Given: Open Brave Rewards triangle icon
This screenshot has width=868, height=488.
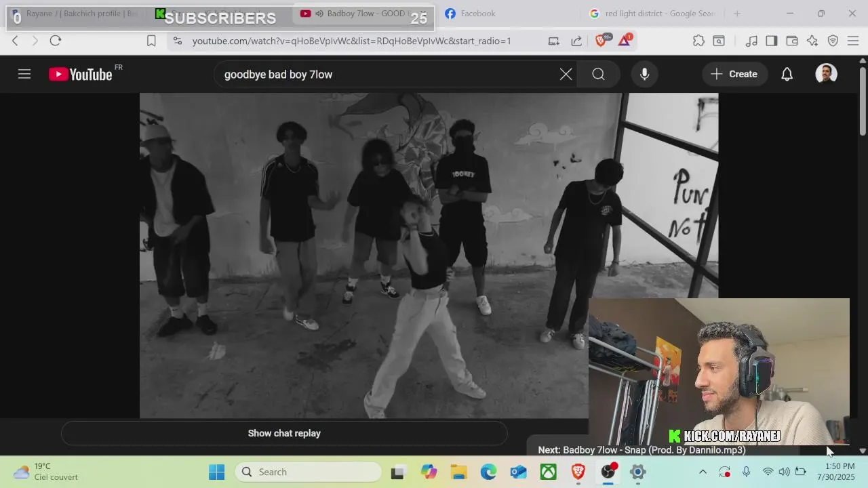Looking at the screenshot, I should [625, 41].
